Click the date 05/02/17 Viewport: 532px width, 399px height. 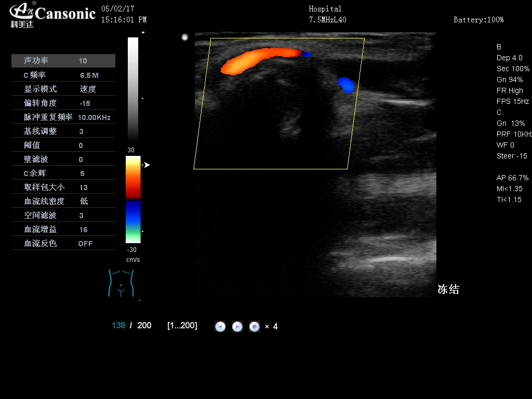point(118,8)
